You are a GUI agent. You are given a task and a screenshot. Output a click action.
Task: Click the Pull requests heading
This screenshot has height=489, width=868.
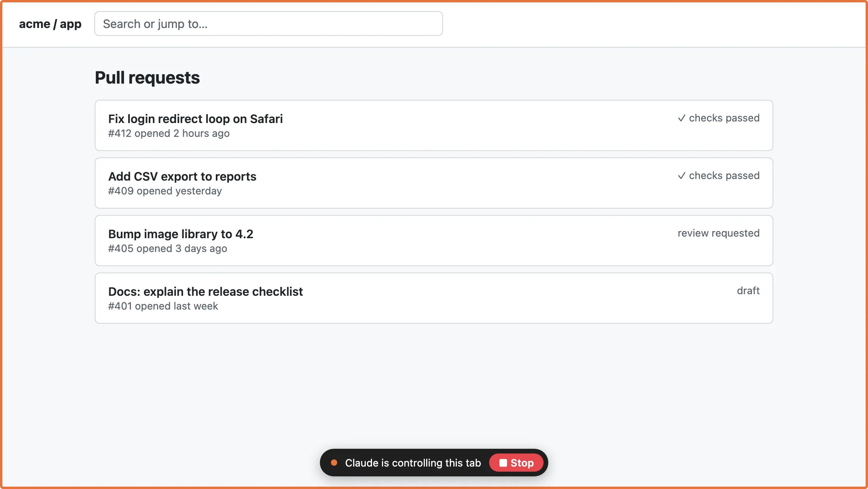(x=147, y=78)
